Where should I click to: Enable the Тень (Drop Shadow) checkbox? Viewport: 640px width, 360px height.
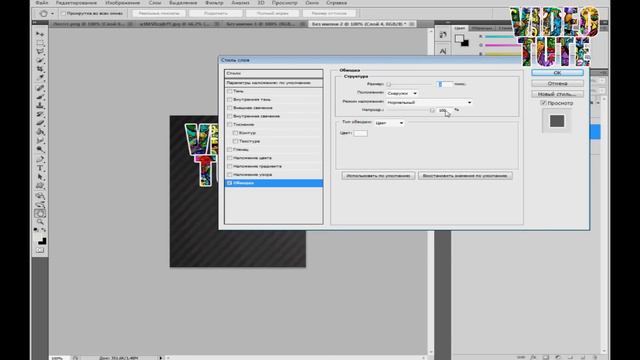click(229, 91)
